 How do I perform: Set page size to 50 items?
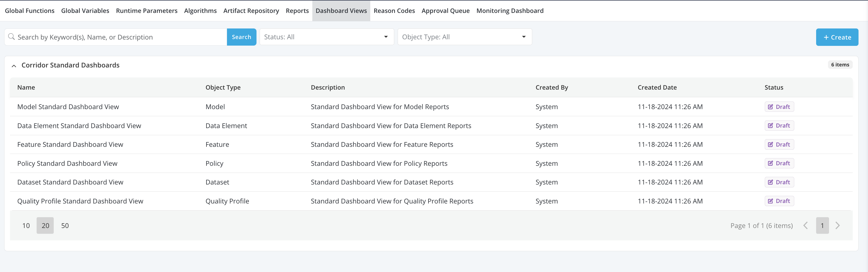(x=65, y=226)
